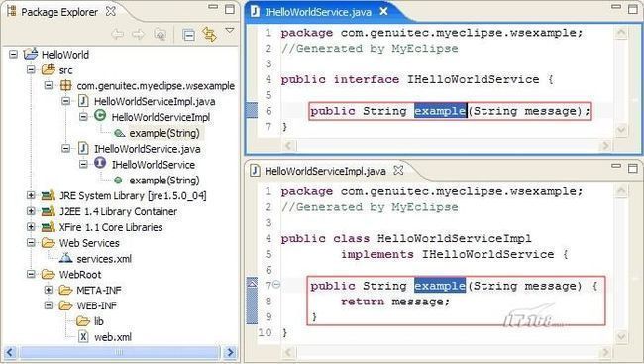Click the JRE System Library icon
This screenshot has height=364, width=644.
tap(49, 195)
